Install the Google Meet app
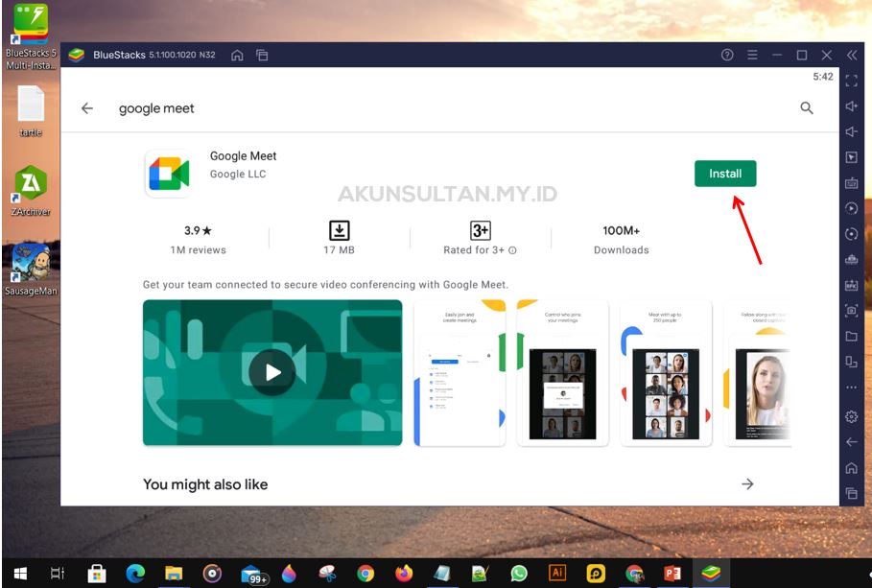Screen dimensions: 872x588 (x=725, y=174)
